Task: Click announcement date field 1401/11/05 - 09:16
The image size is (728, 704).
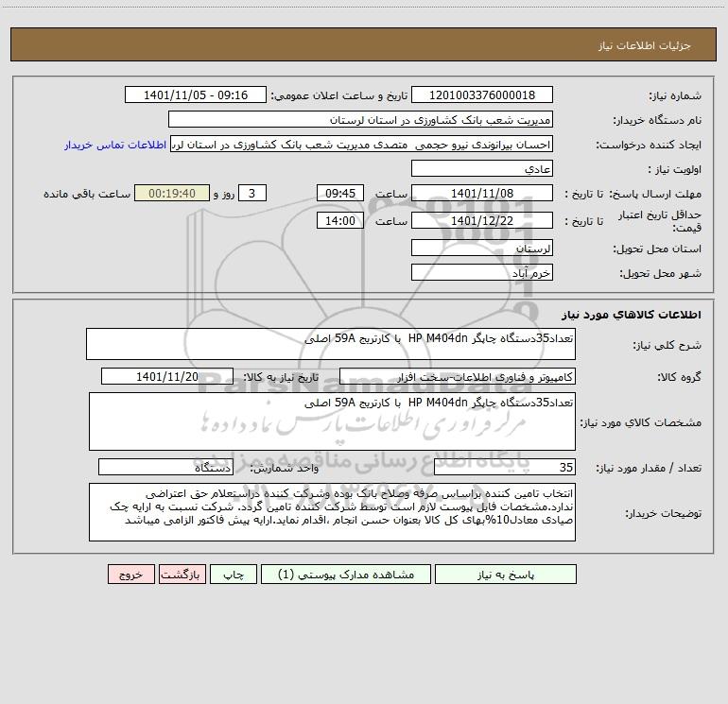Action: pos(196,95)
